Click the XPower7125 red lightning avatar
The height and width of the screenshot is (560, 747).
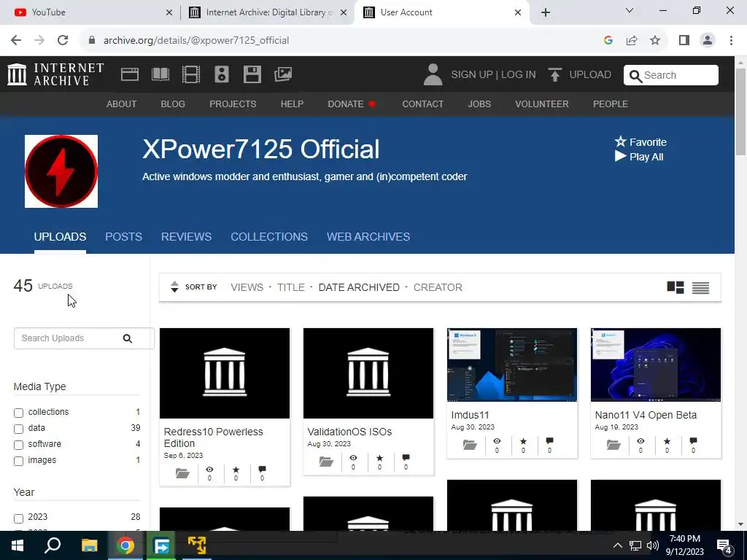tap(61, 171)
